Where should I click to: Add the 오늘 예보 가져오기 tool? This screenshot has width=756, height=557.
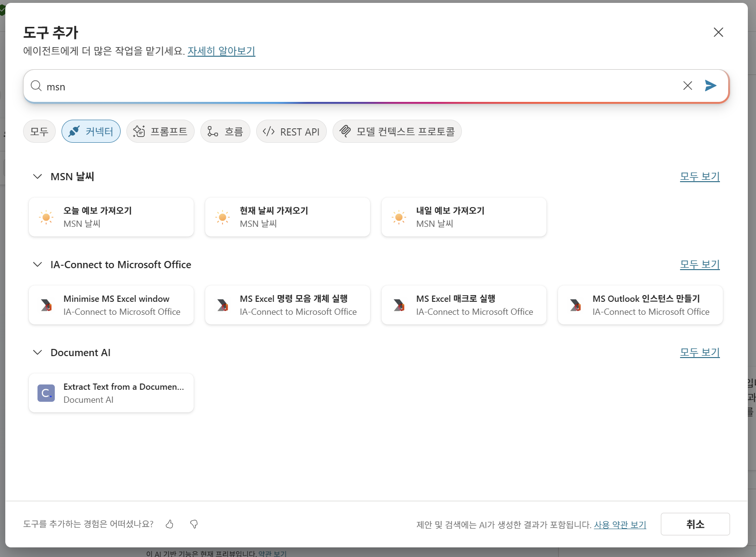(111, 217)
